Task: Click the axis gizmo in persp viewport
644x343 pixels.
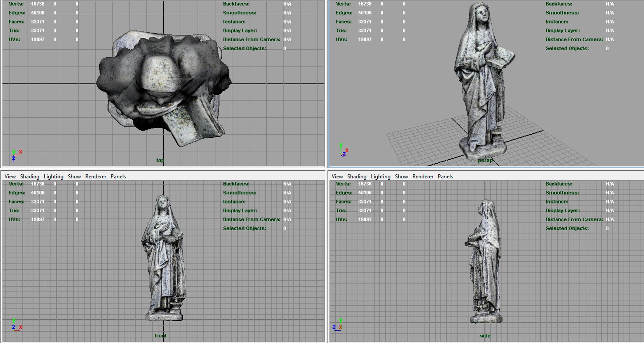Action: click(x=344, y=150)
